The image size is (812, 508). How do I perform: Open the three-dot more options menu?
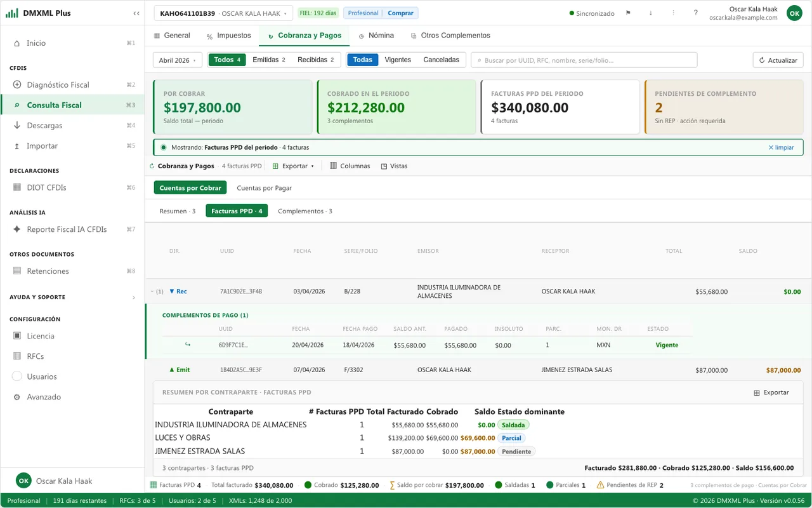[673, 13]
